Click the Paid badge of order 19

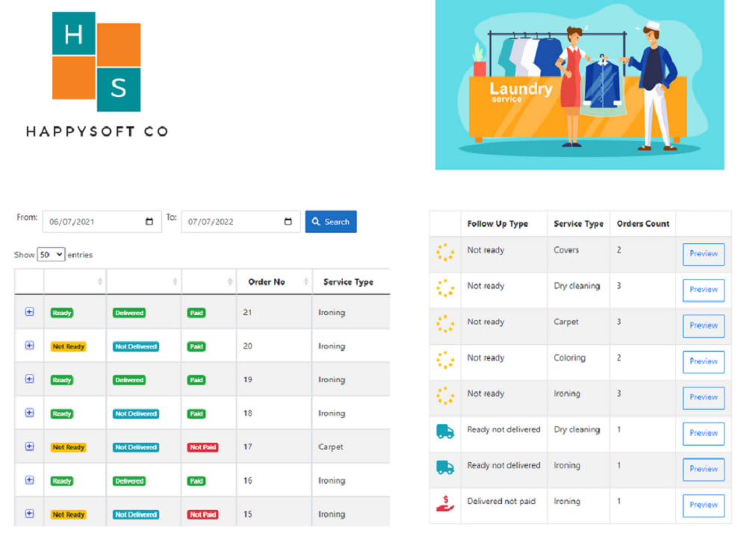coord(196,380)
